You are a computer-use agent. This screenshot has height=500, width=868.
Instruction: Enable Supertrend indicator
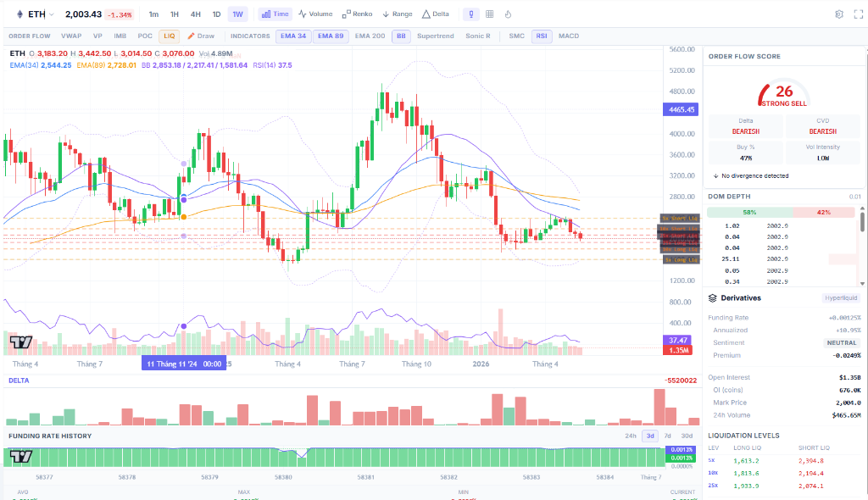[435, 36]
